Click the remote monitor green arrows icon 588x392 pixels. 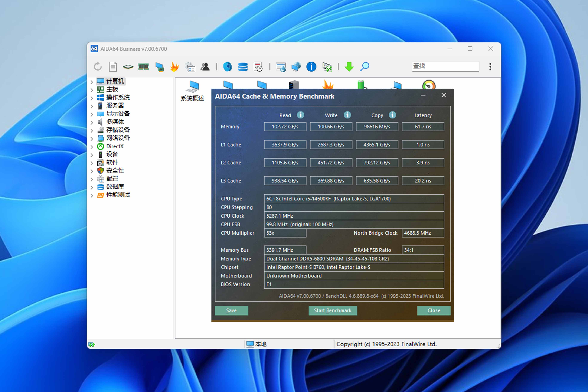327,67
